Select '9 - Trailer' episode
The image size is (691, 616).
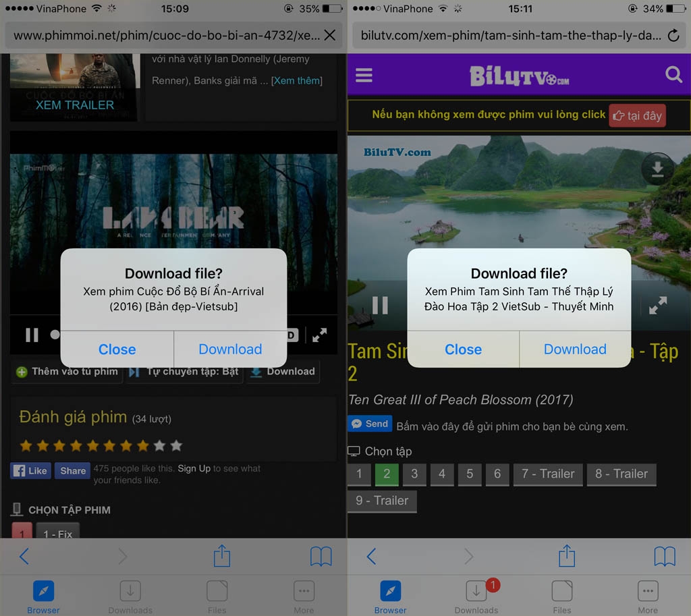tap(382, 501)
